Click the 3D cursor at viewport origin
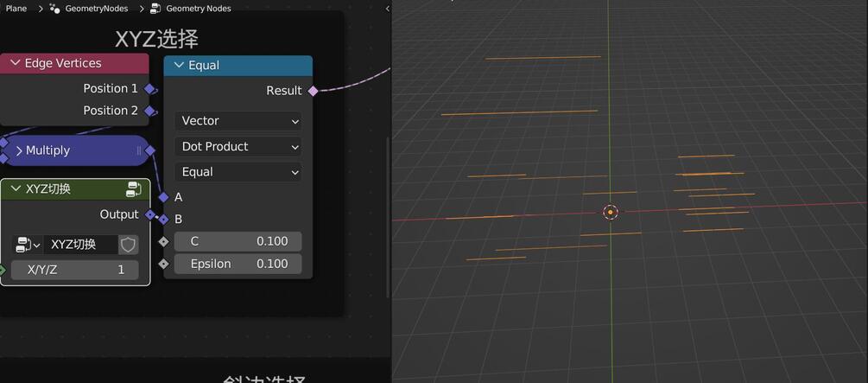The width and height of the screenshot is (868, 383). click(610, 213)
